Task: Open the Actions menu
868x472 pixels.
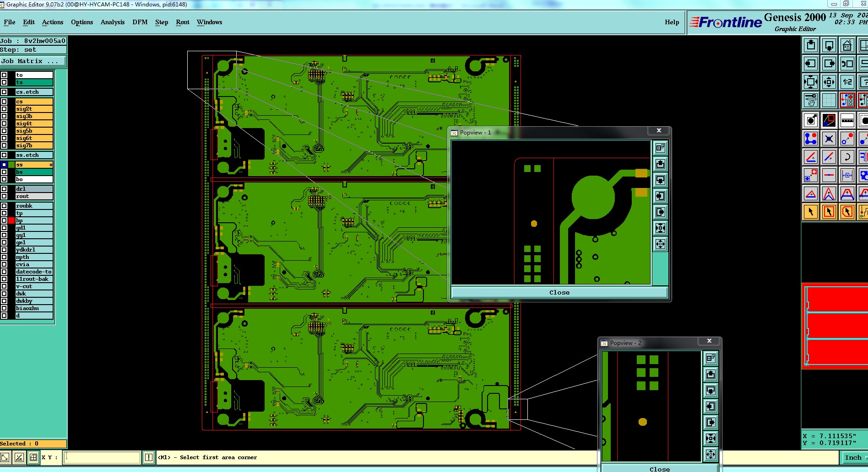Action: (x=53, y=22)
